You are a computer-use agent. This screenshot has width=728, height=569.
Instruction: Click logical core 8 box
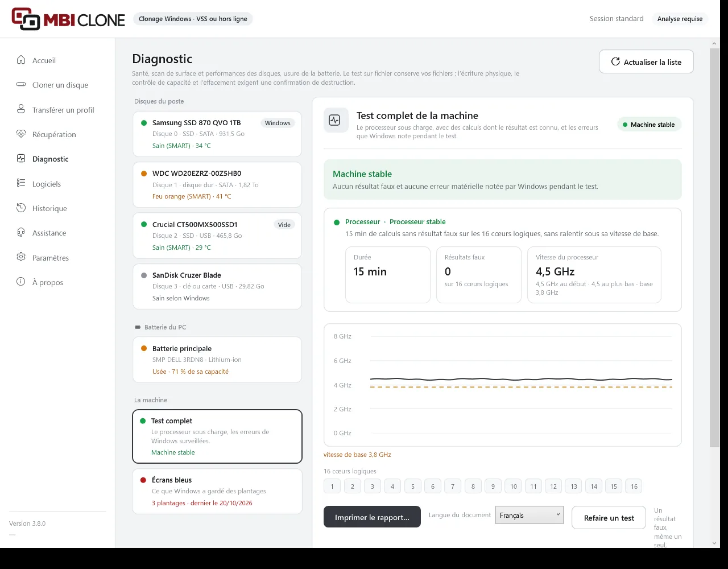473,486
